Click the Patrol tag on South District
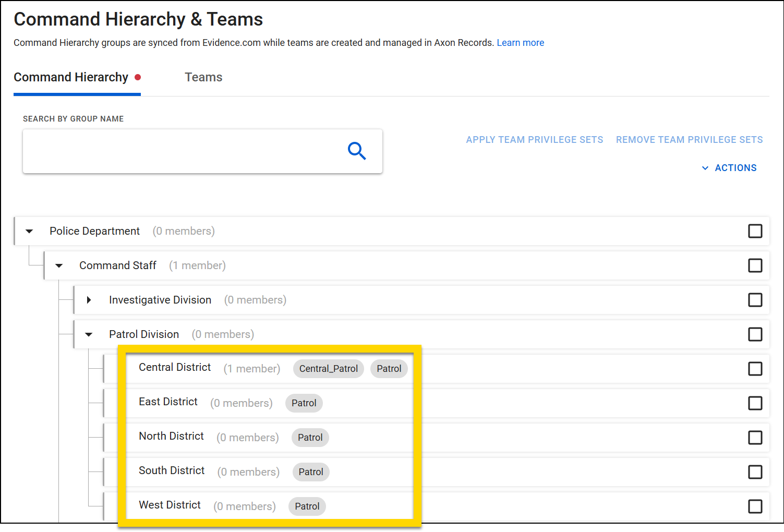 310,472
